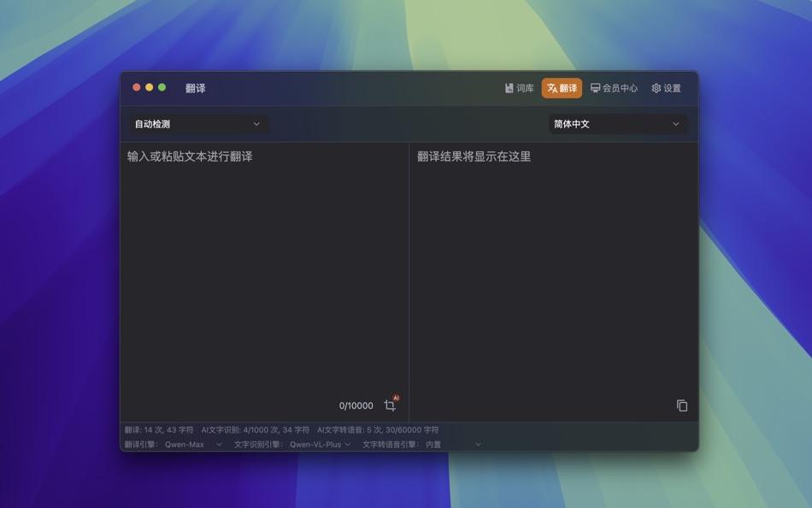Close the window with red button
812x508 pixels.
[x=137, y=87]
